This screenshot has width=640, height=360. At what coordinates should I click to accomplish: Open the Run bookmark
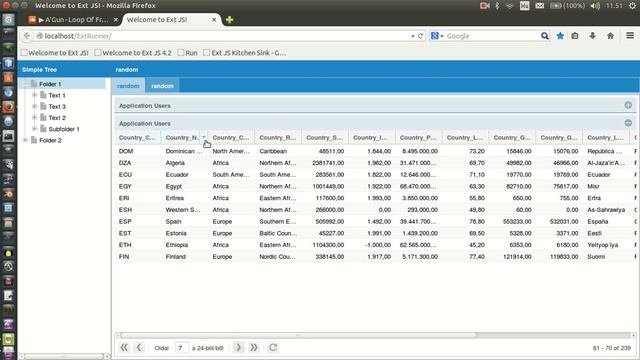(187, 53)
